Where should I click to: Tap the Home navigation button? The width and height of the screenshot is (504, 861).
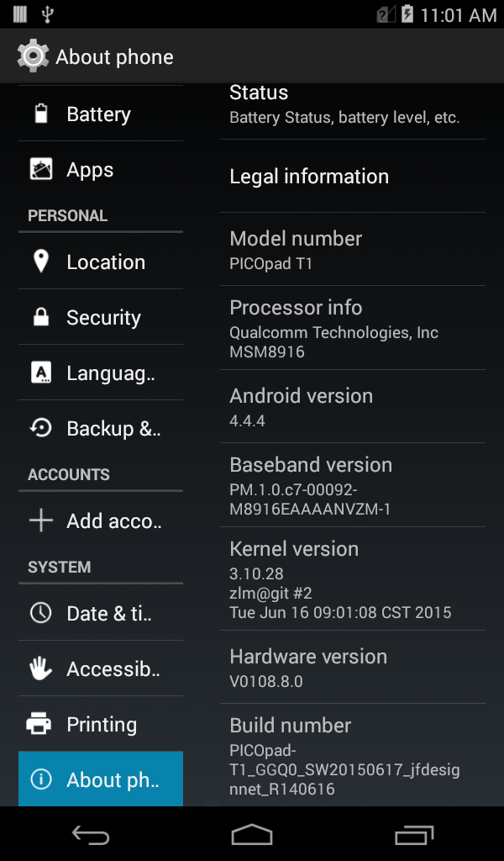[x=252, y=835]
